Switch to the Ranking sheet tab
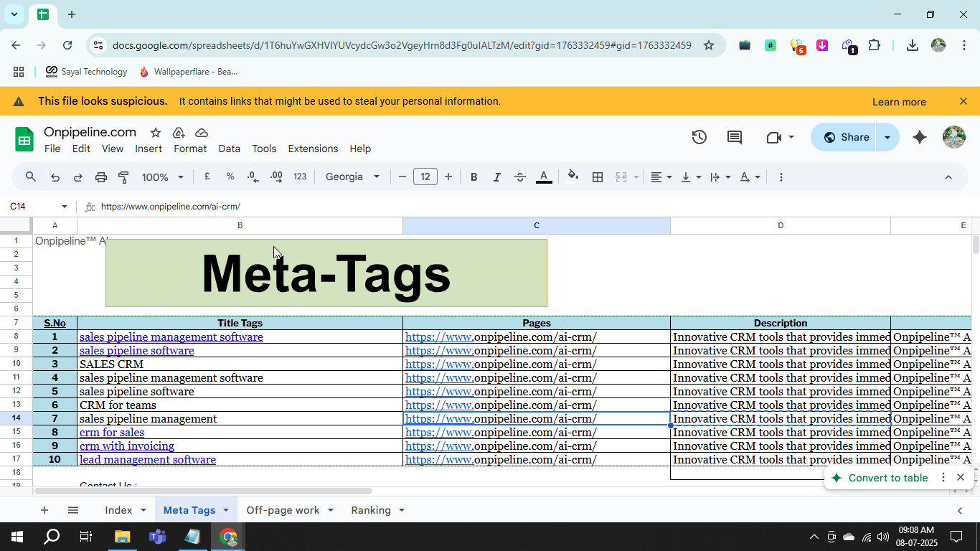Image resolution: width=980 pixels, height=551 pixels. tap(371, 510)
